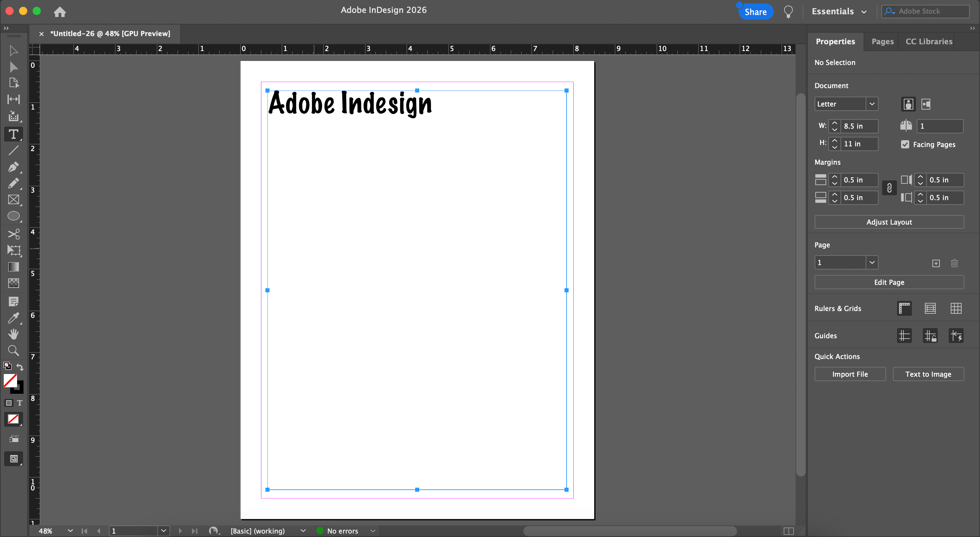Click the Import File button
The height and width of the screenshot is (537, 980).
tap(850, 374)
